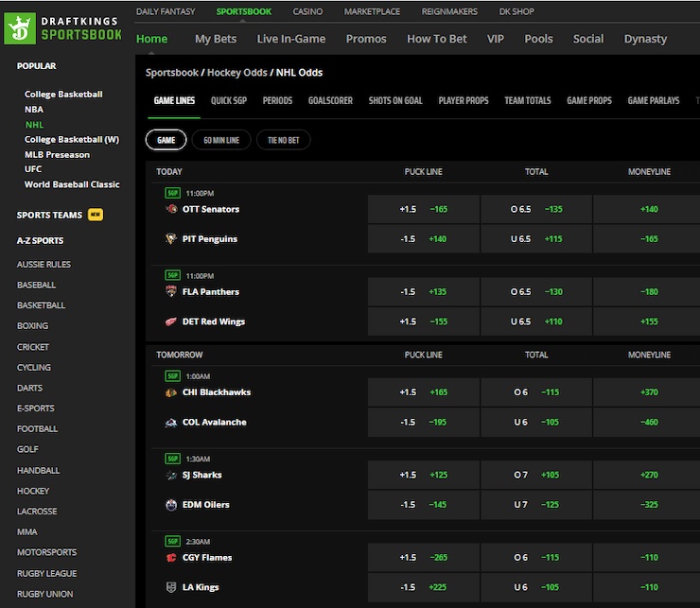Image resolution: width=700 pixels, height=608 pixels.
Task: Select College Basketball in Popular list
Action: (63, 95)
